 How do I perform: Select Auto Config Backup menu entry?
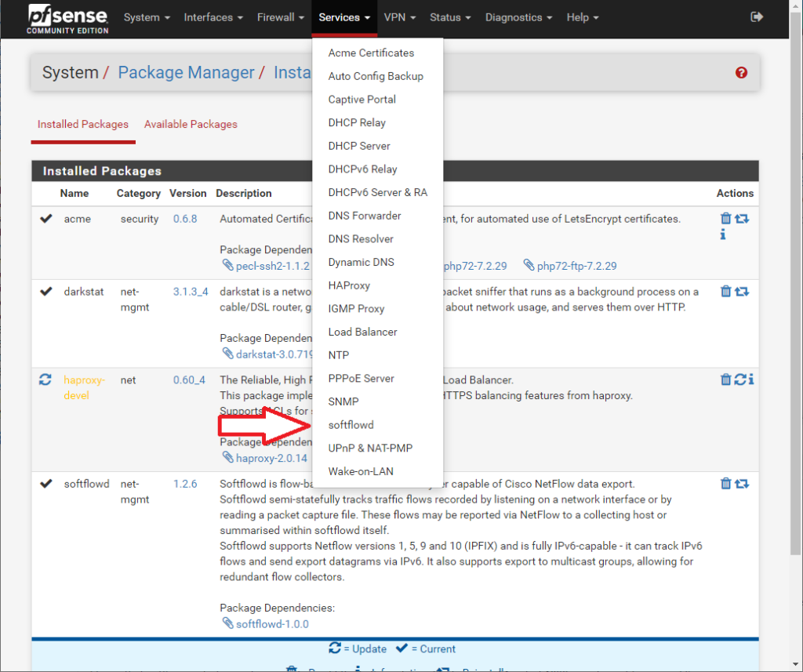(x=377, y=76)
